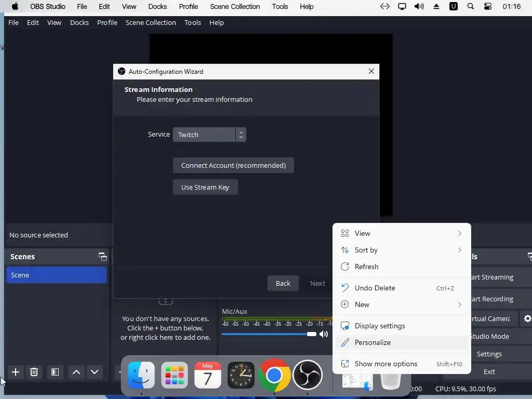
Task: Open OBS Studio dock icon
Action: click(x=308, y=375)
